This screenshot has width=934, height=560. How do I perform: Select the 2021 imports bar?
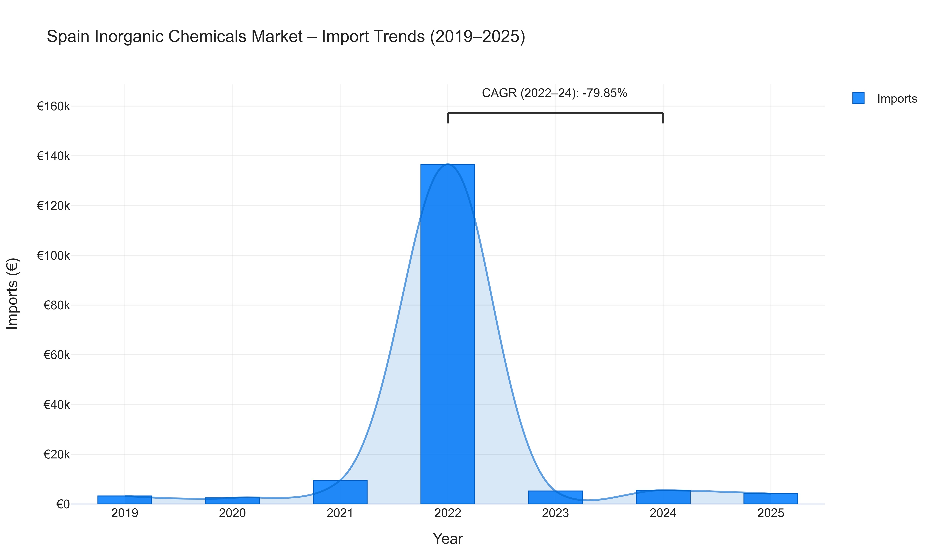pyautogui.click(x=340, y=492)
